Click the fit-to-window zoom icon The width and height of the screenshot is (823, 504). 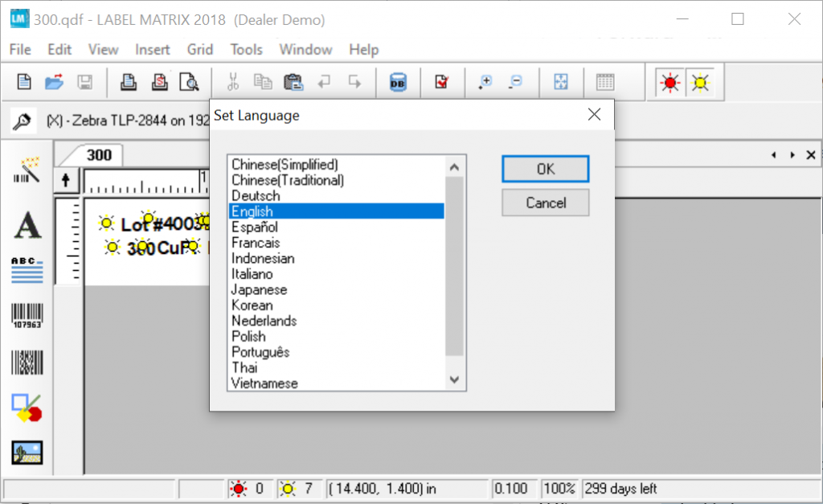coord(561,82)
